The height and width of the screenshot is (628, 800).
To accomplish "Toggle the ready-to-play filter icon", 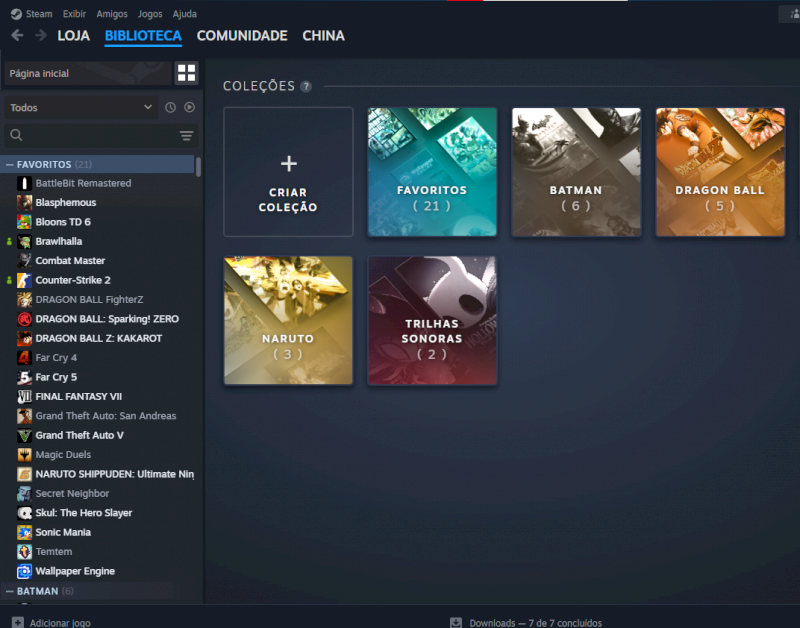I will tap(189, 107).
